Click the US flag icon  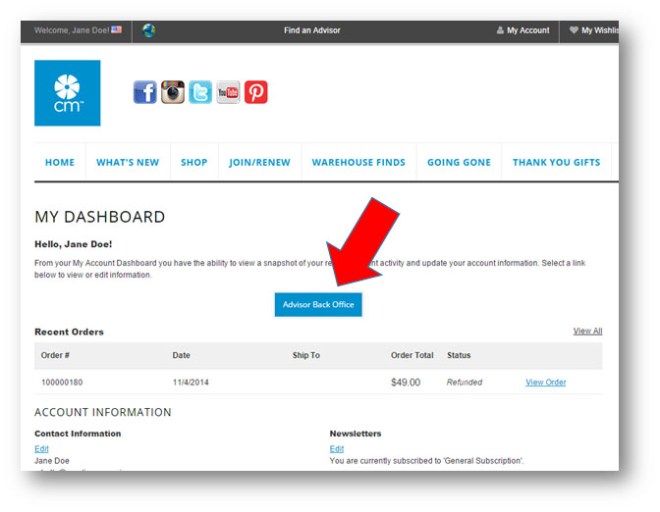(117, 30)
